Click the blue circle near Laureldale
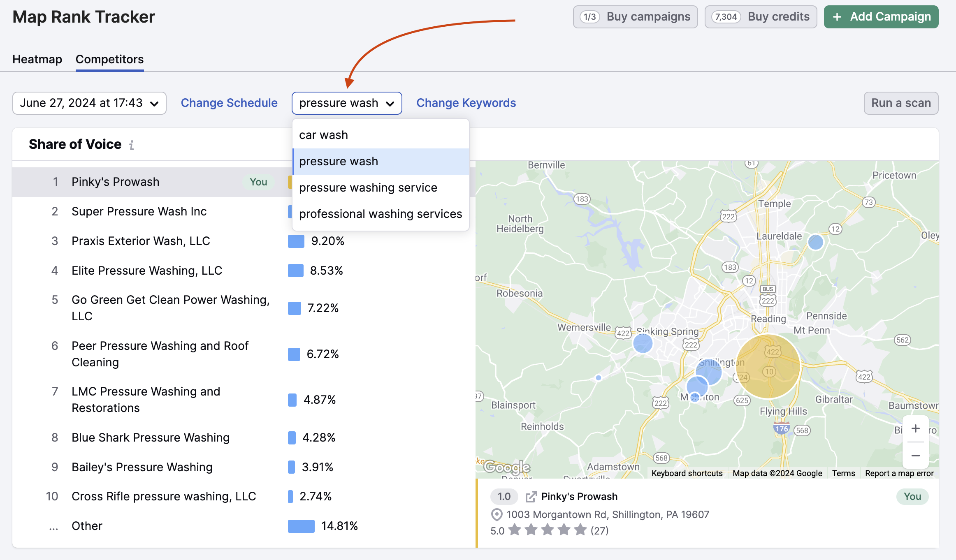Image resolution: width=956 pixels, height=560 pixels. click(x=816, y=242)
